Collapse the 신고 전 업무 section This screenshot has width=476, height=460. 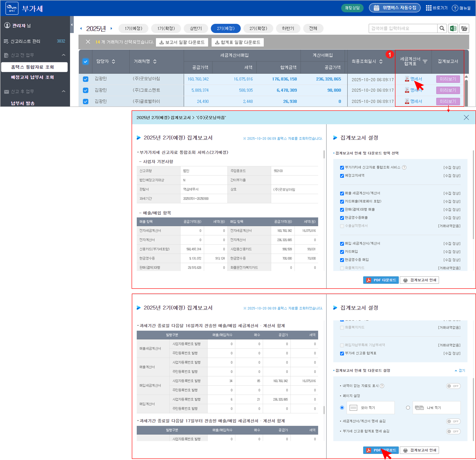pos(64,55)
